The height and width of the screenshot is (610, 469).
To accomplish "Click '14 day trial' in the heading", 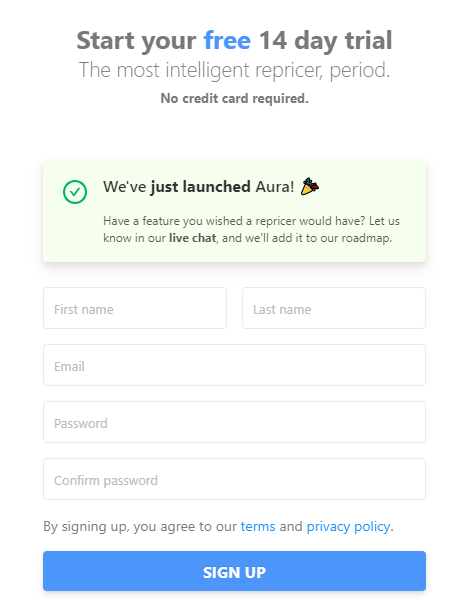I will 326,40.
